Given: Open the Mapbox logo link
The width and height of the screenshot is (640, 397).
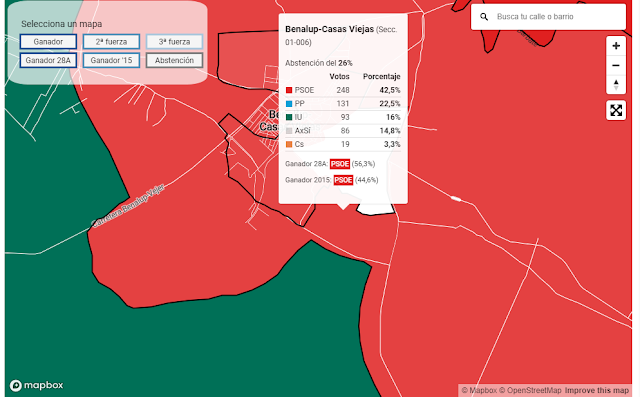Looking at the screenshot, I should (37, 385).
